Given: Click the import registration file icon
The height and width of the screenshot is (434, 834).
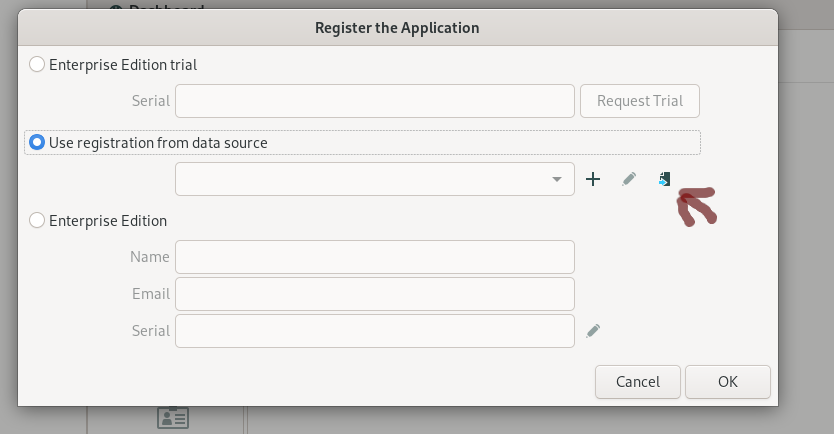Looking at the screenshot, I should click(664, 179).
